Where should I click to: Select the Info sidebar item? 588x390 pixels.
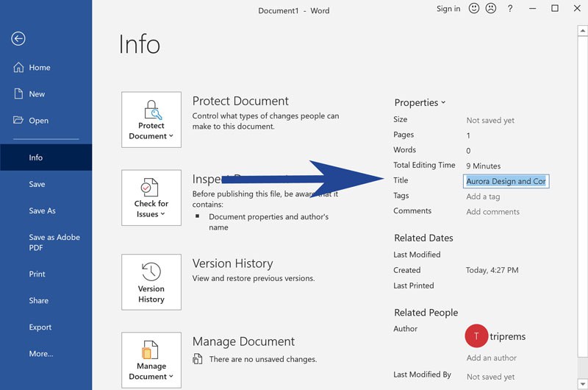tap(46, 157)
